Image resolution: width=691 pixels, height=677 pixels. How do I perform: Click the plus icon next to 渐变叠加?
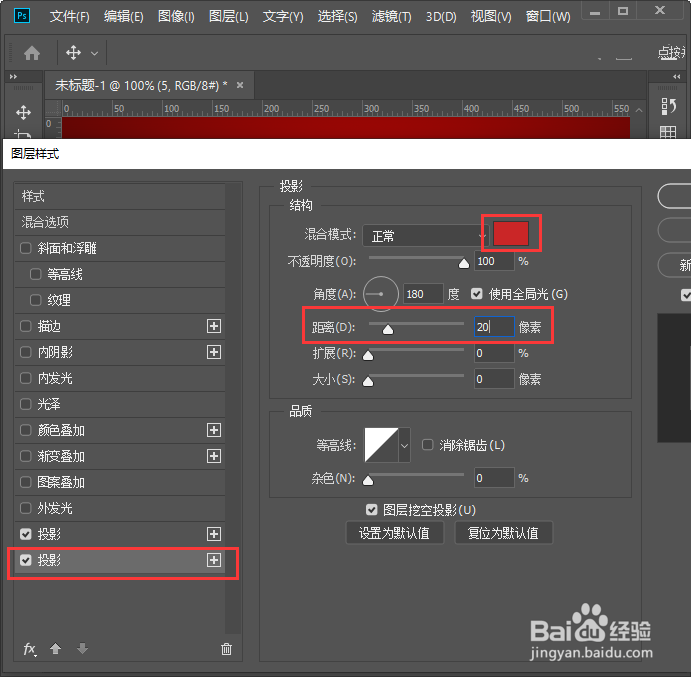[x=214, y=456]
